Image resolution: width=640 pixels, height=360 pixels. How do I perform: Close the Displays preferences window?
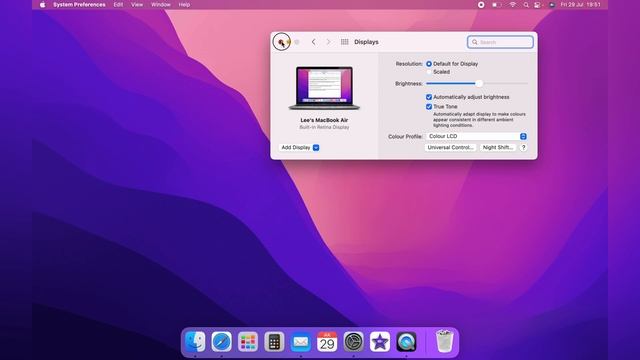[x=281, y=42]
